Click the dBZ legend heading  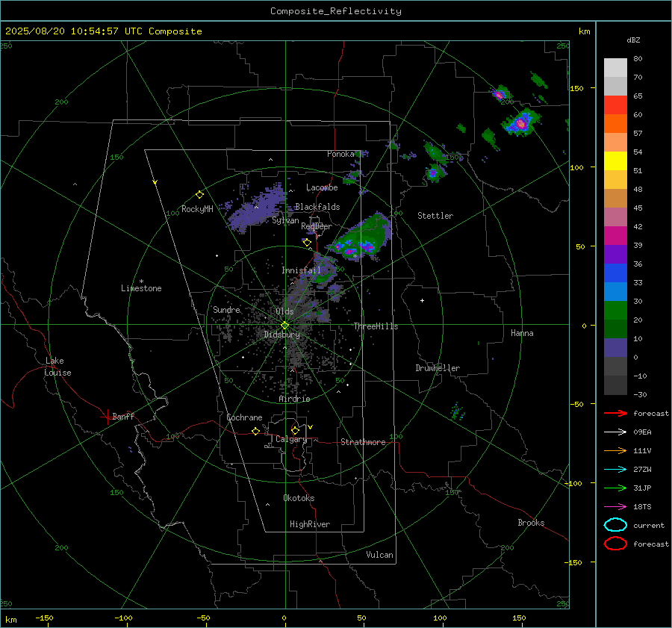633,40
